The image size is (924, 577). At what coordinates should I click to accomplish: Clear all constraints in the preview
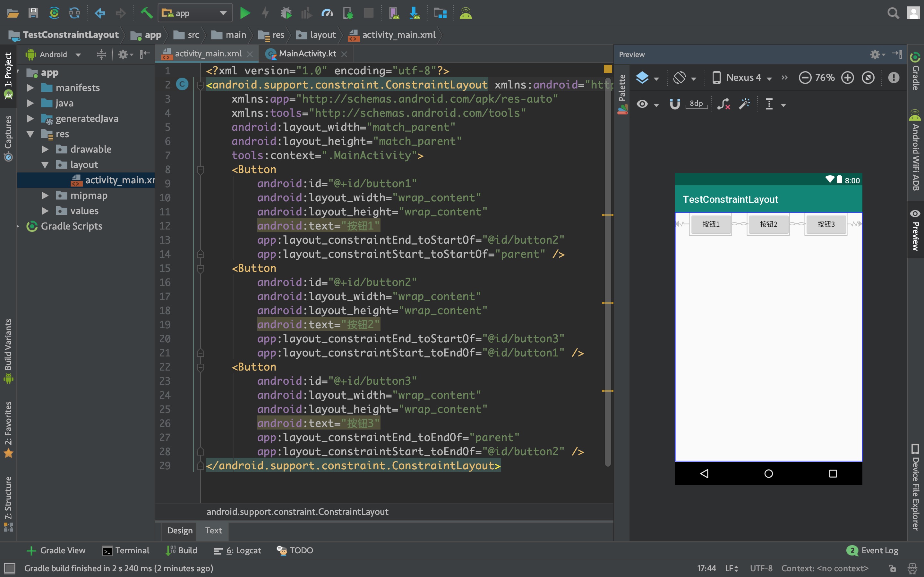point(723,104)
